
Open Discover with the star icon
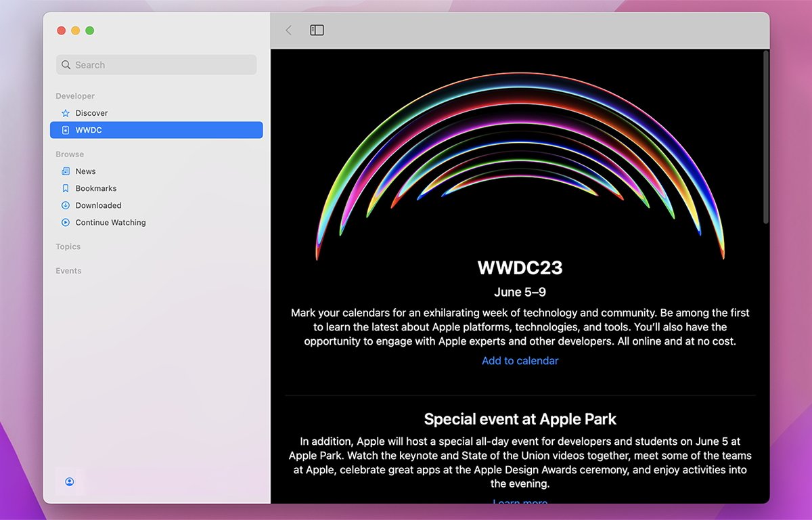tap(91, 113)
